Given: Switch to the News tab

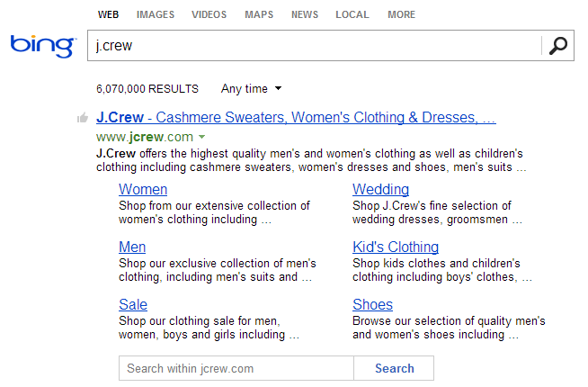Looking at the screenshot, I should click(x=305, y=14).
